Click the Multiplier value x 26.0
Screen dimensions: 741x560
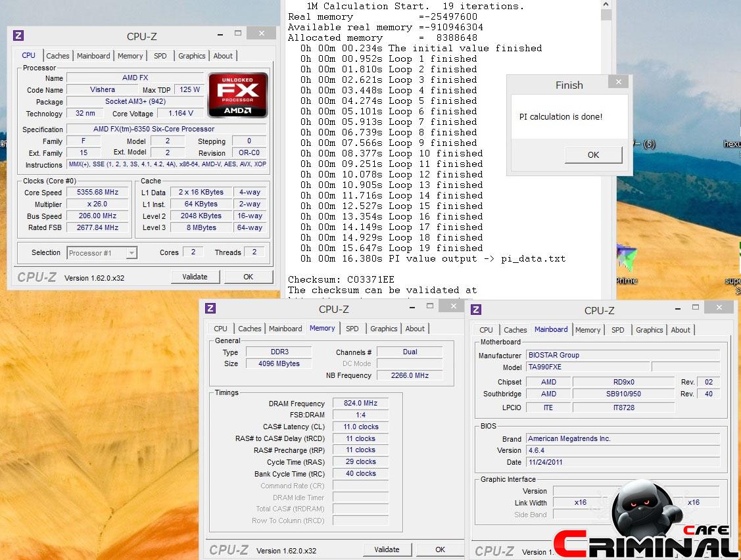(x=97, y=204)
